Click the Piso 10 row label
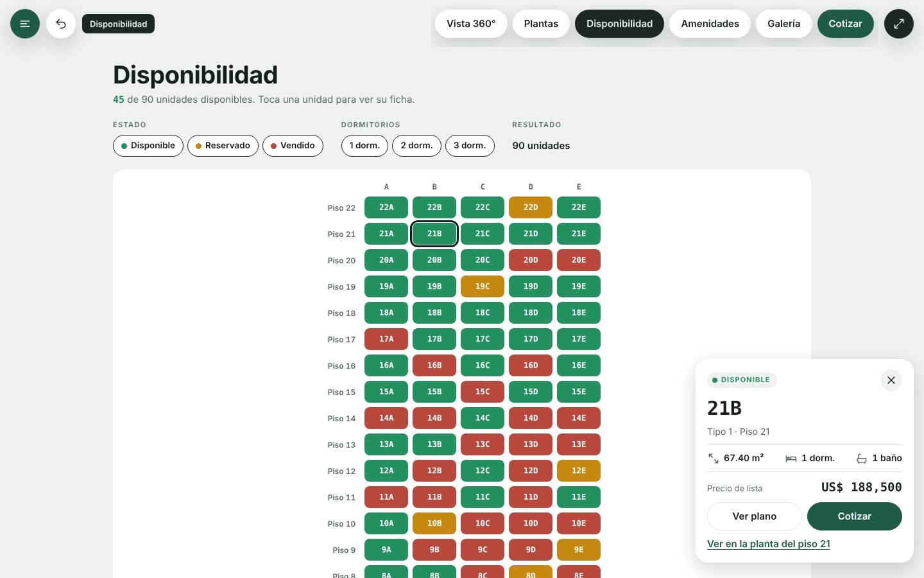Image resolution: width=924 pixels, height=578 pixels. (341, 524)
